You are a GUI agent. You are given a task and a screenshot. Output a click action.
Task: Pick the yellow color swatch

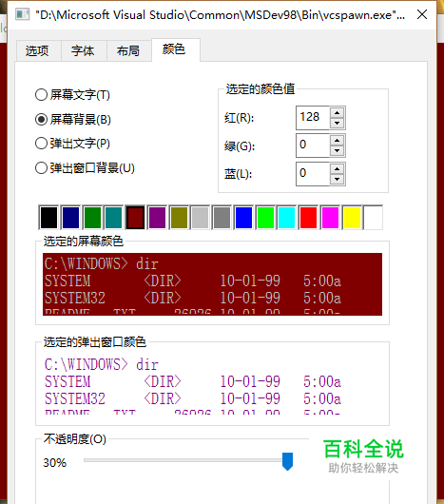[x=352, y=218]
